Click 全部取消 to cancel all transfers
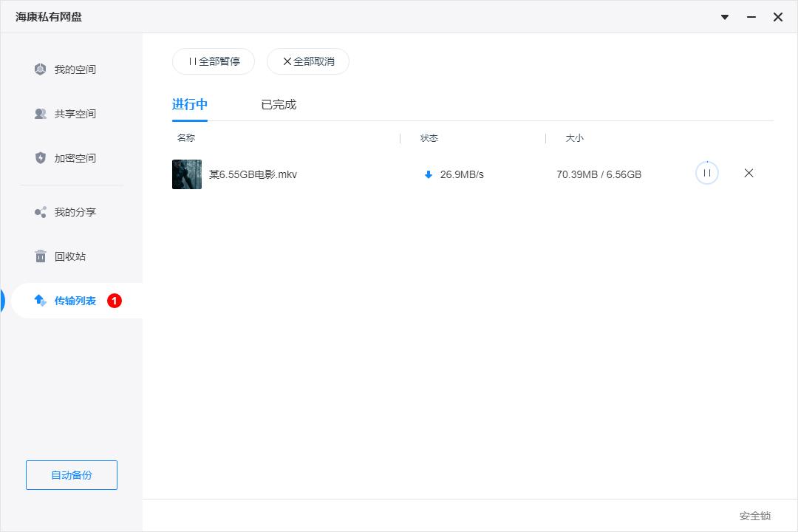The height and width of the screenshot is (532, 798). [307, 61]
